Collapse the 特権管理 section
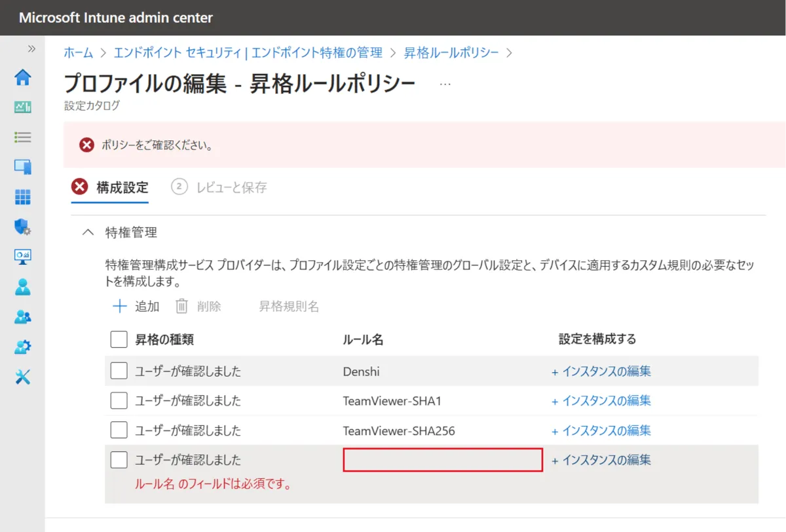The height and width of the screenshot is (532, 786). (x=88, y=232)
